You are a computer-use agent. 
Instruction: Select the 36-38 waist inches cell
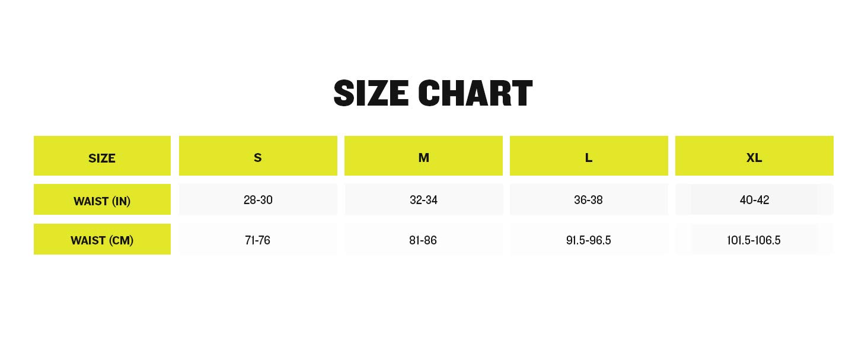(x=588, y=200)
